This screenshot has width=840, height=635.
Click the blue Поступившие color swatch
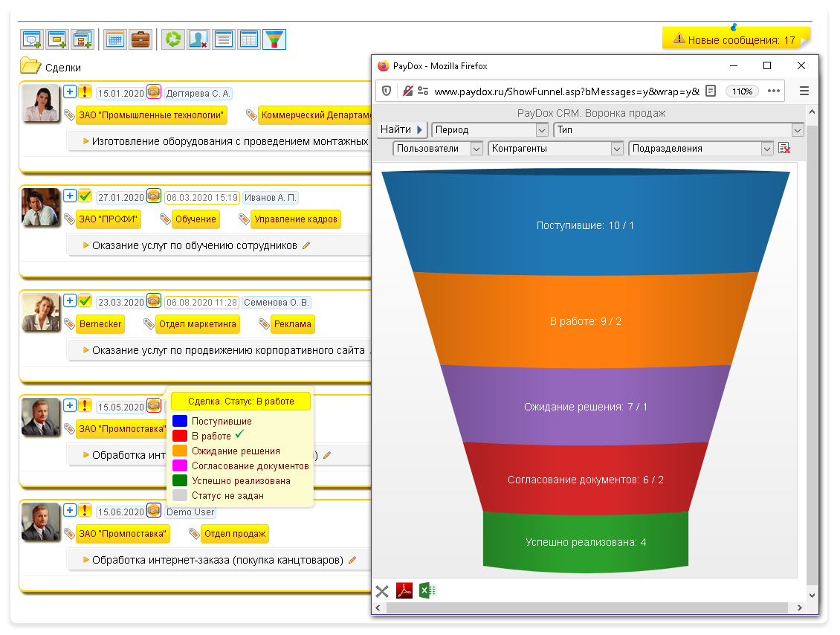tap(179, 422)
